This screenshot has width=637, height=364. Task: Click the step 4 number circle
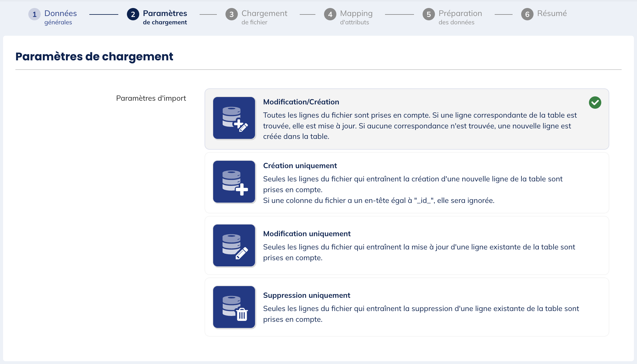pyautogui.click(x=330, y=14)
